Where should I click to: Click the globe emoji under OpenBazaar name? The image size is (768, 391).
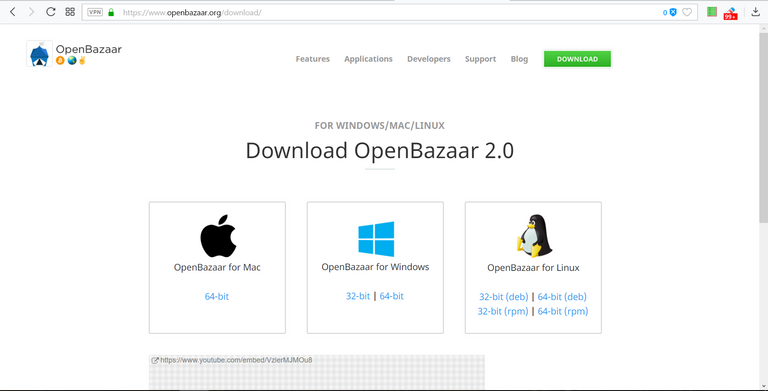pyautogui.click(x=72, y=60)
